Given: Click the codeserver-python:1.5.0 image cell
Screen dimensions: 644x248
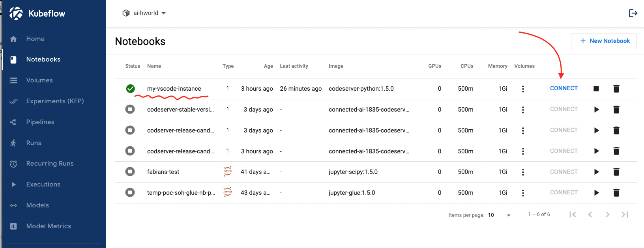Looking at the screenshot, I should coord(361,89).
